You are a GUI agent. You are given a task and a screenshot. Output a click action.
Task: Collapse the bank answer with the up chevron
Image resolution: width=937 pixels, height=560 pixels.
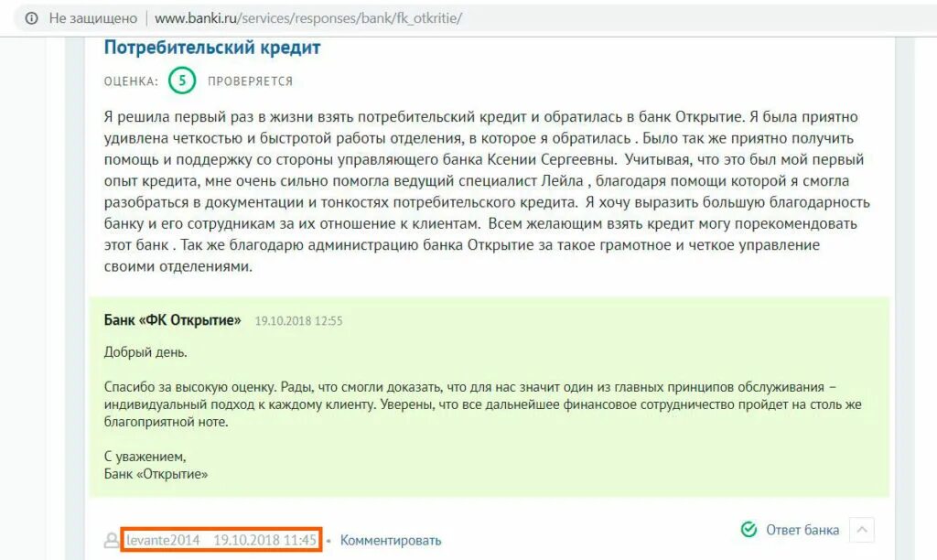tap(862, 530)
